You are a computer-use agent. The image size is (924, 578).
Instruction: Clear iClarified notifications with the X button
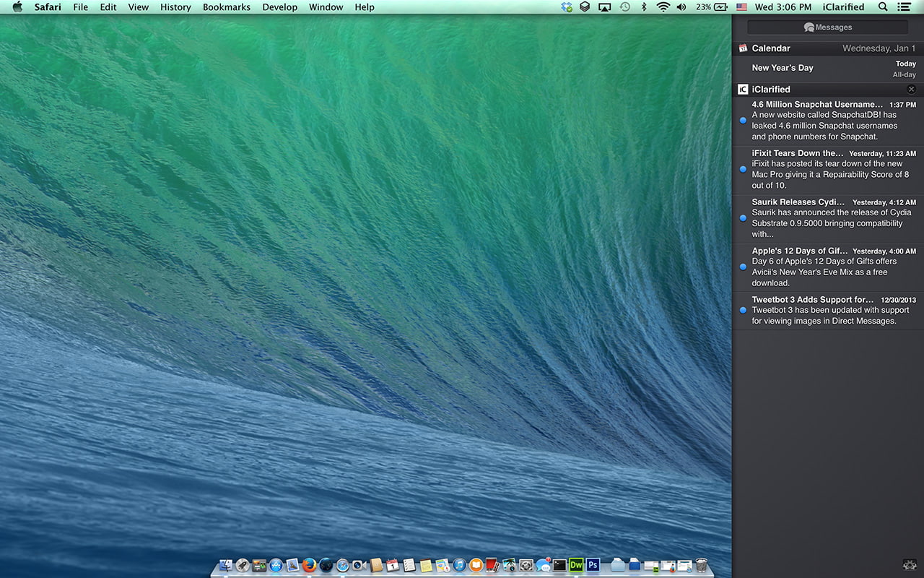coord(911,90)
